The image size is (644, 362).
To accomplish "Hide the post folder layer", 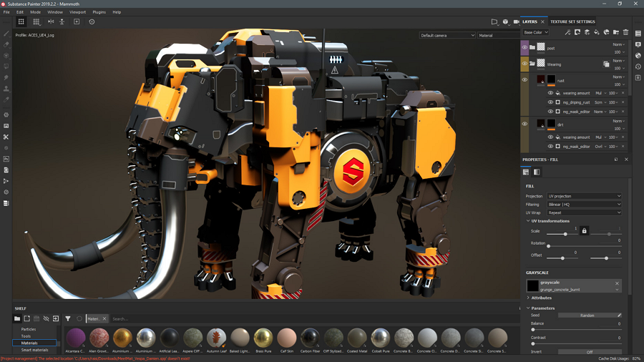I will (525, 48).
